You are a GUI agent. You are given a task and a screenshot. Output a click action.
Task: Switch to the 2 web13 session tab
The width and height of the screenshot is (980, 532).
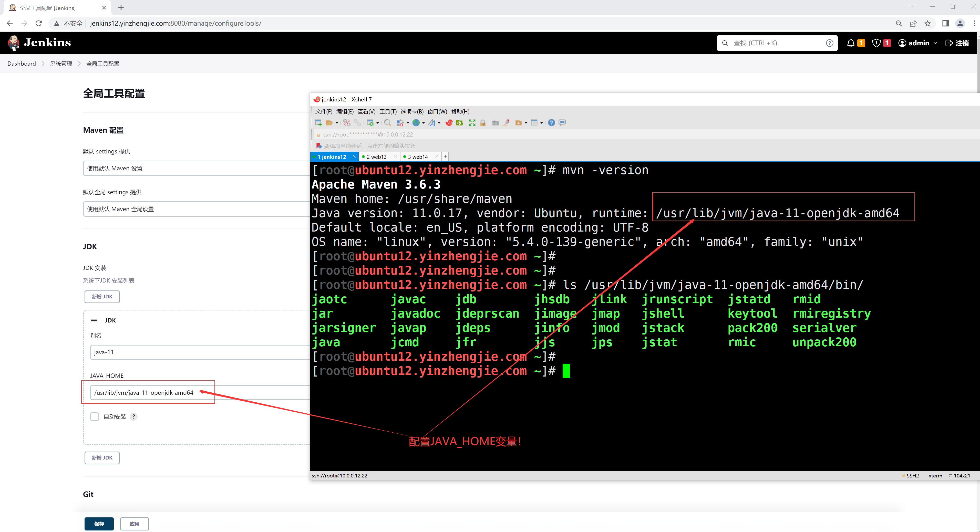point(376,157)
